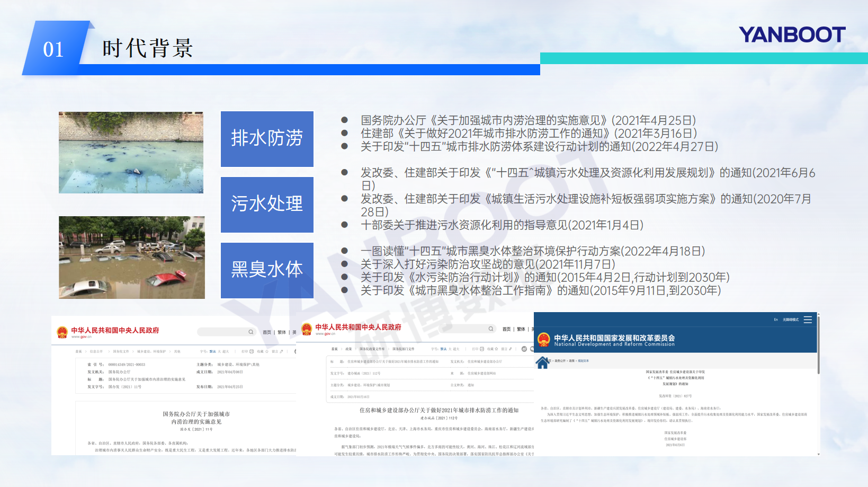
Task: Click national emblem logo on NDRC header
Action: coord(544,340)
